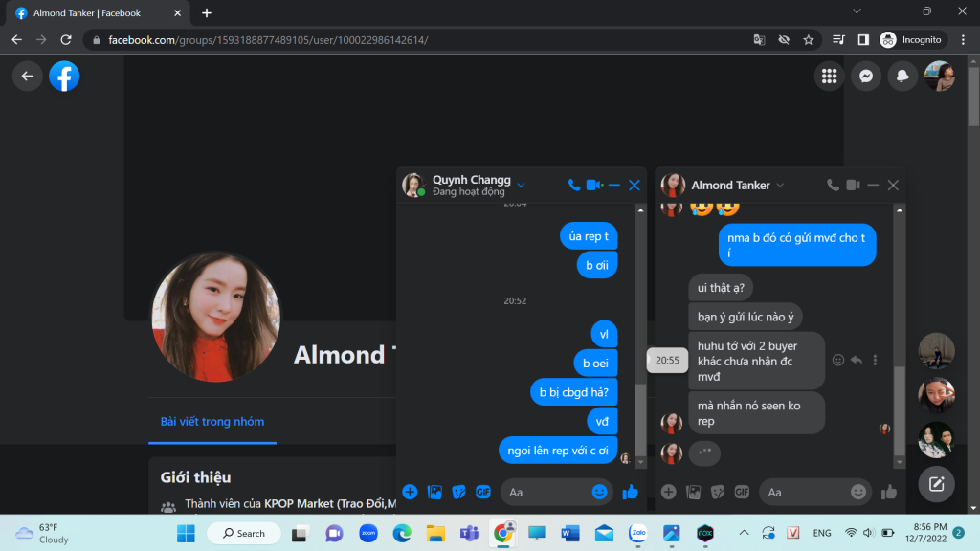The image size is (980, 551).
Task: Close the Quynh Changg chat window
Action: pos(635,185)
